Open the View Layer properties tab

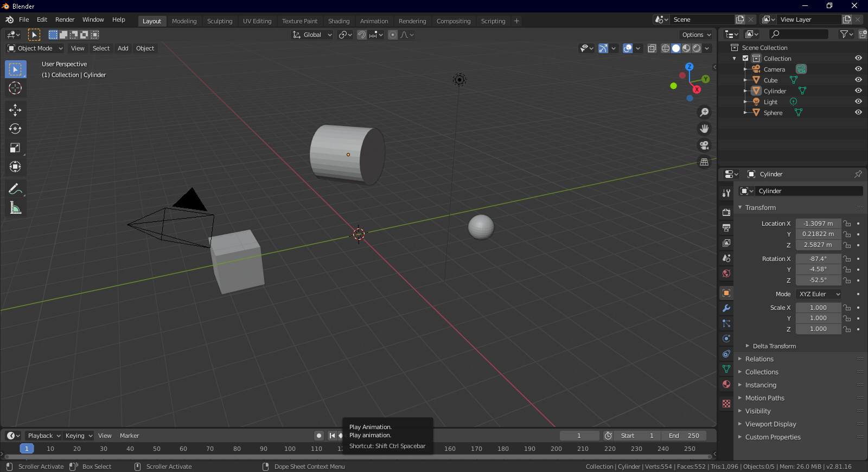click(x=726, y=243)
